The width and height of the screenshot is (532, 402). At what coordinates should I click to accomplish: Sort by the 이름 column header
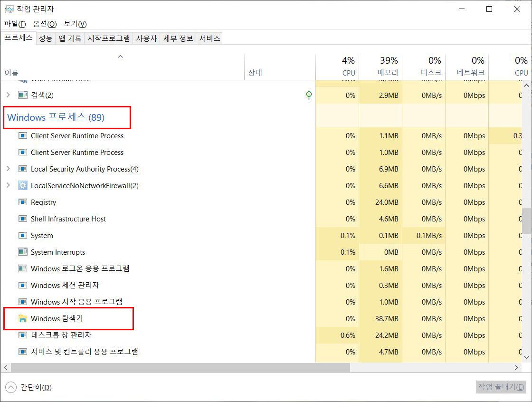[x=122, y=67]
